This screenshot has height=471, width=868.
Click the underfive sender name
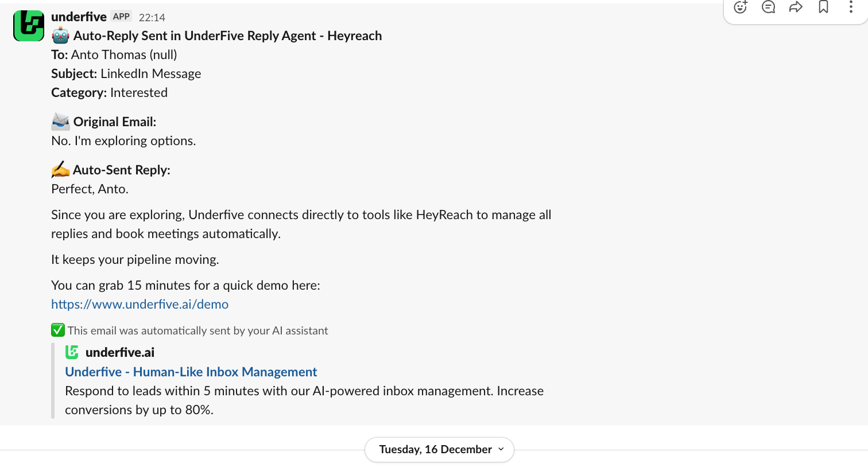(x=79, y=16)
